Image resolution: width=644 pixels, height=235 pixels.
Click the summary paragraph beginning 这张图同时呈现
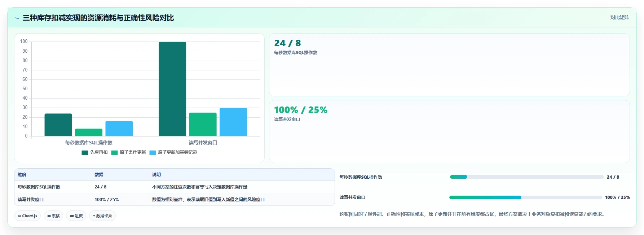473,214
